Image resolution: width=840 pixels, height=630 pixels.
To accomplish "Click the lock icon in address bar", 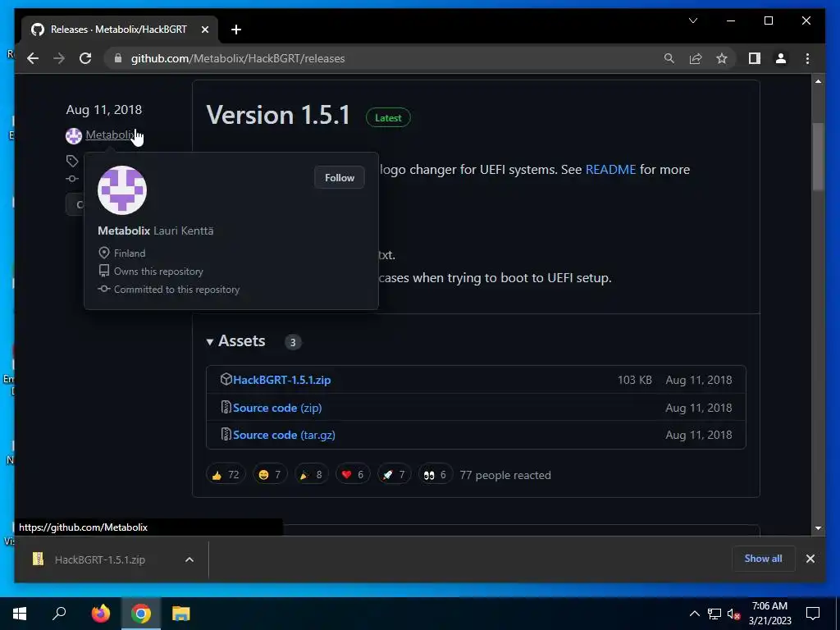I will [x=118, y=58].
